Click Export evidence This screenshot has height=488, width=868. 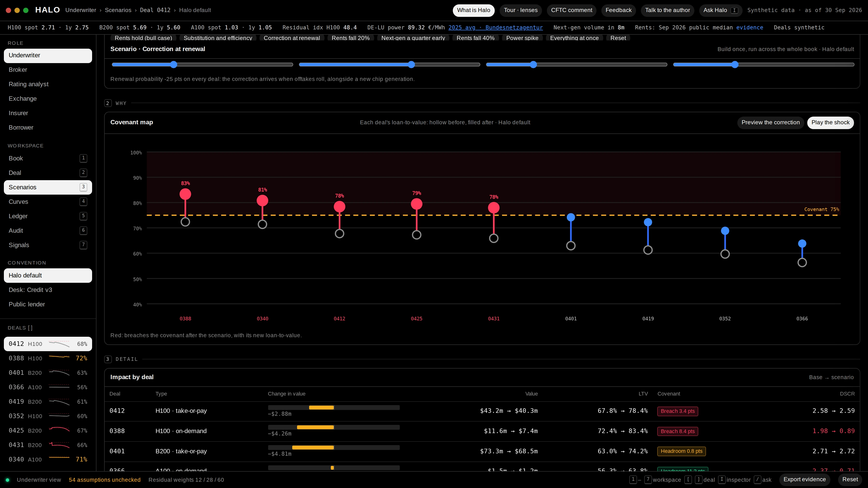804,480
